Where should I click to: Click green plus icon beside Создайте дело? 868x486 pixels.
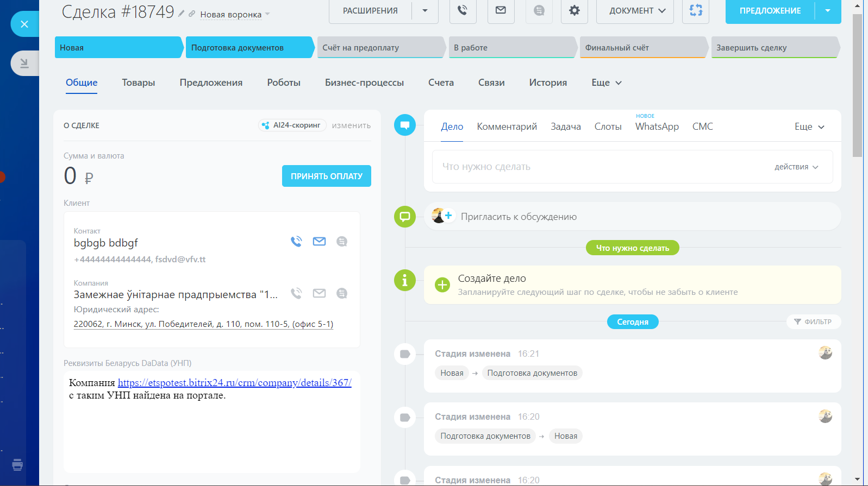tap(442, 285)
